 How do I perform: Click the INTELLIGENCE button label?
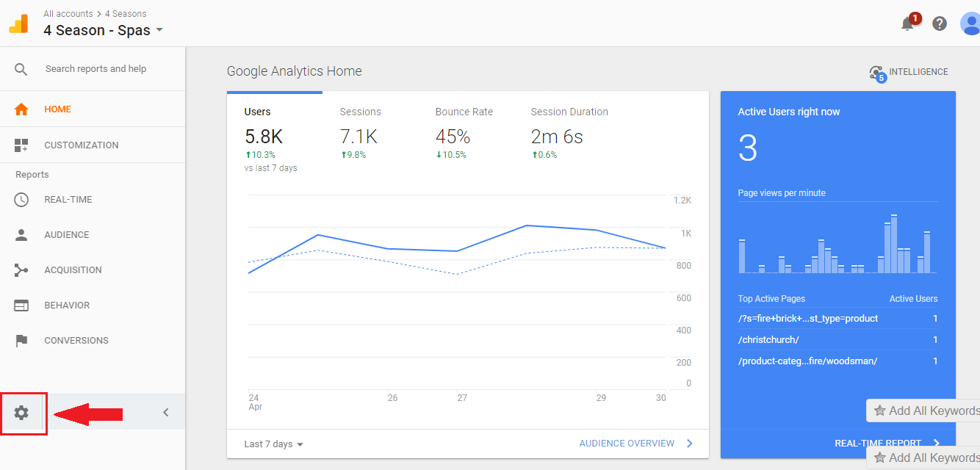click(918, 72)
